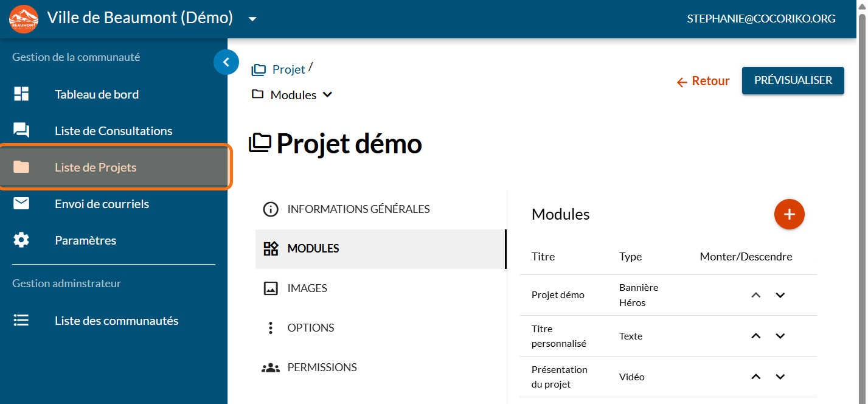The width and height of the screenshot is (868, 404).
Task: Collapse the sidebar with the chevron button
Action: coord(226,62)
